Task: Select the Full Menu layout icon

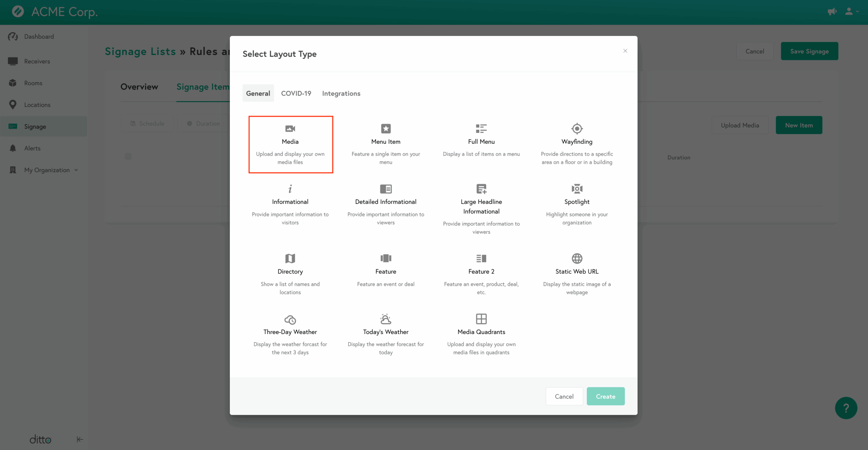Action: tap(481, 129)
